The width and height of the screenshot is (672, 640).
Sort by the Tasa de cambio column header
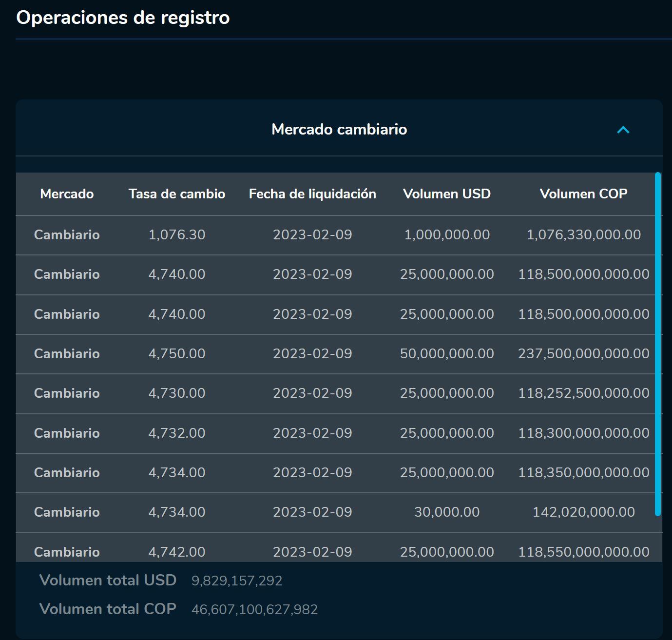(176, 194)
